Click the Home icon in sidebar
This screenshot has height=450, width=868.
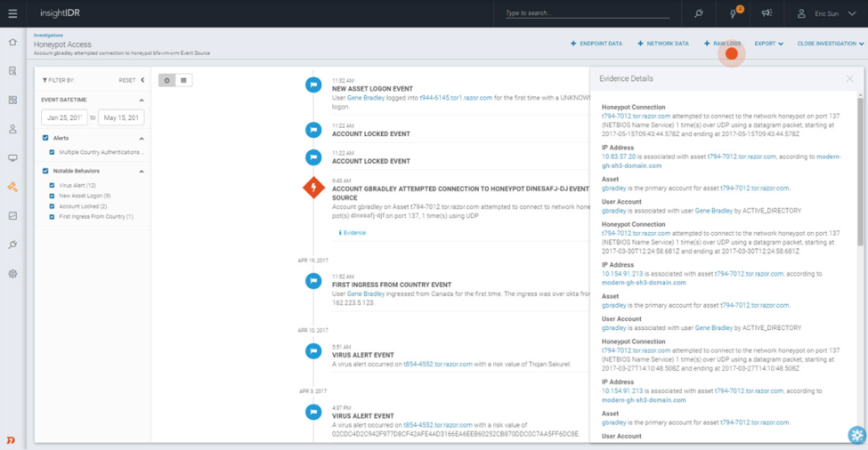tap(12, 42)
